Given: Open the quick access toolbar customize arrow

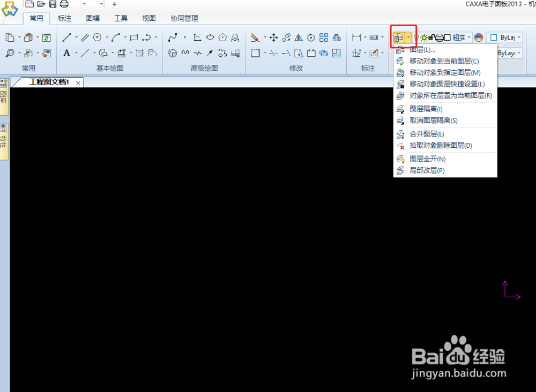Looking at the screenshot, I should 114,4.
